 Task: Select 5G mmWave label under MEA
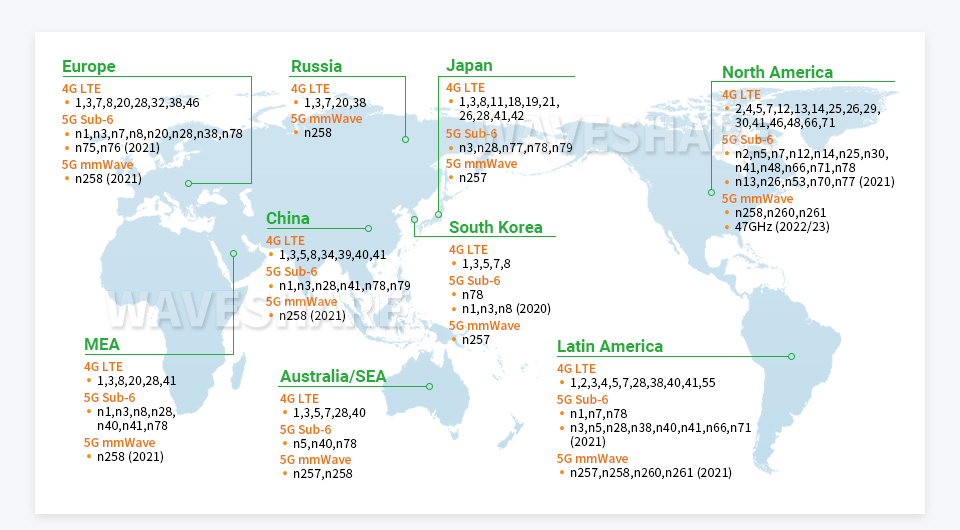point(119,442)
